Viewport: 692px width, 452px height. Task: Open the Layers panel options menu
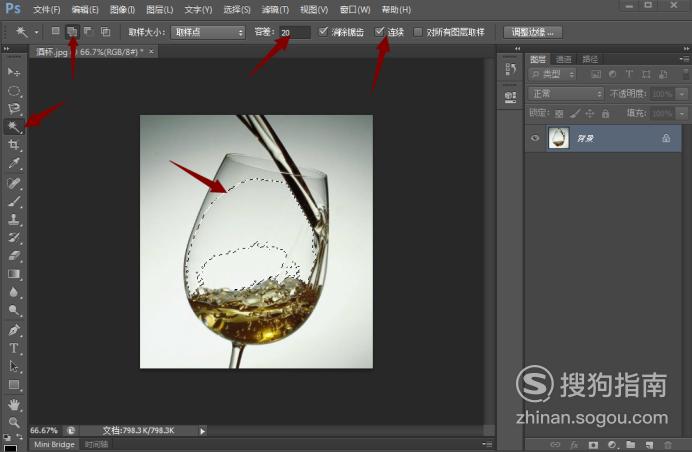(684, 59)
